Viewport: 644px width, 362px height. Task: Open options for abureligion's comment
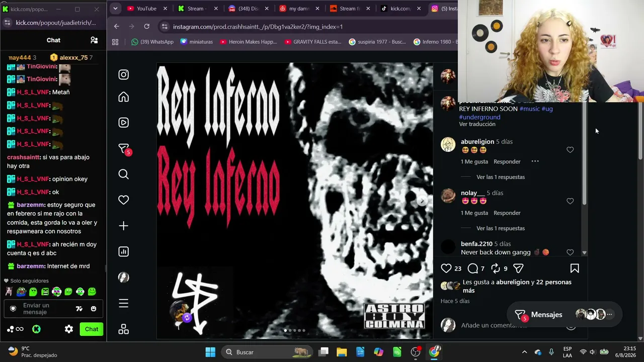coord(535,161)
